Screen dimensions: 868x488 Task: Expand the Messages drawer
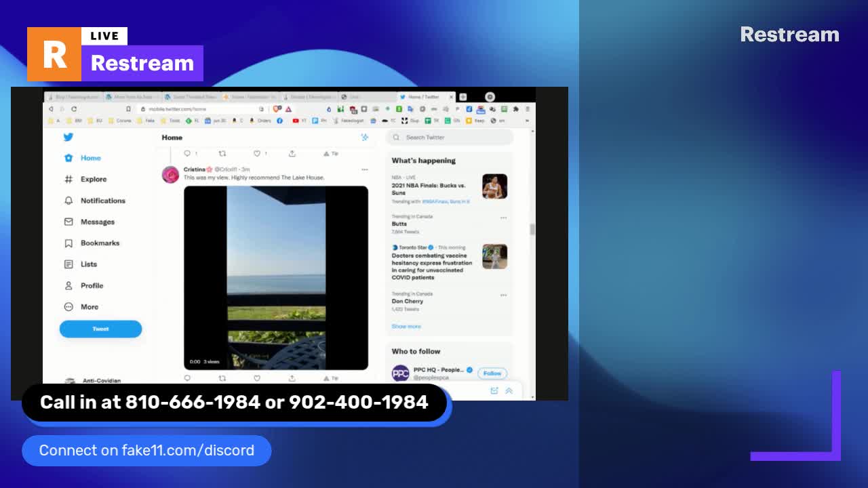(x=509, y=391)
